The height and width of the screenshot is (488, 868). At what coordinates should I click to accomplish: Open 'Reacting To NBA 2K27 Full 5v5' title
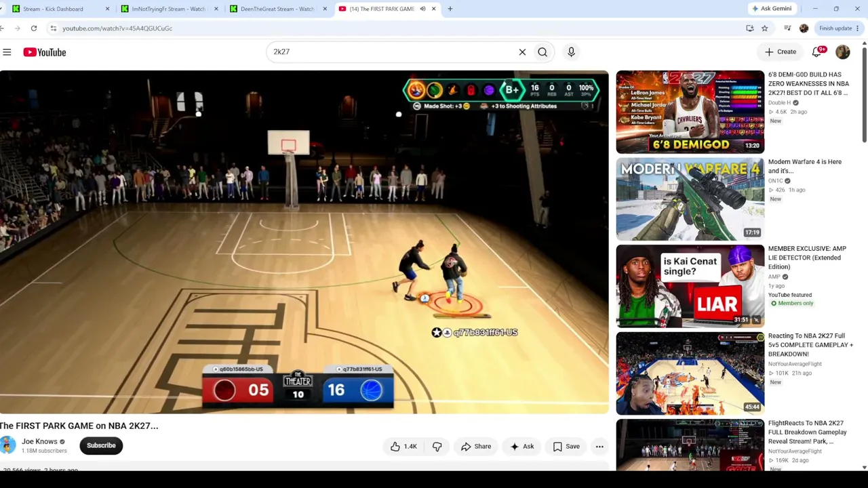click(810, 345)
